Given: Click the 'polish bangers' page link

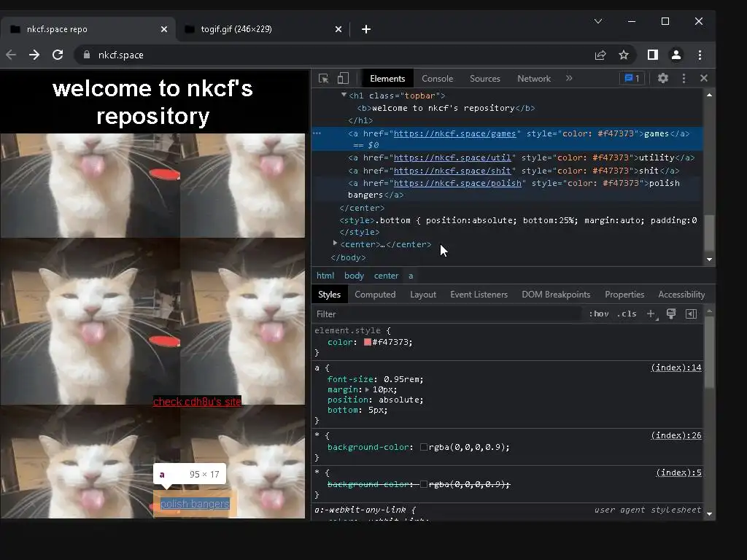Looking at the screenshot, I should [x=195, y=504].
